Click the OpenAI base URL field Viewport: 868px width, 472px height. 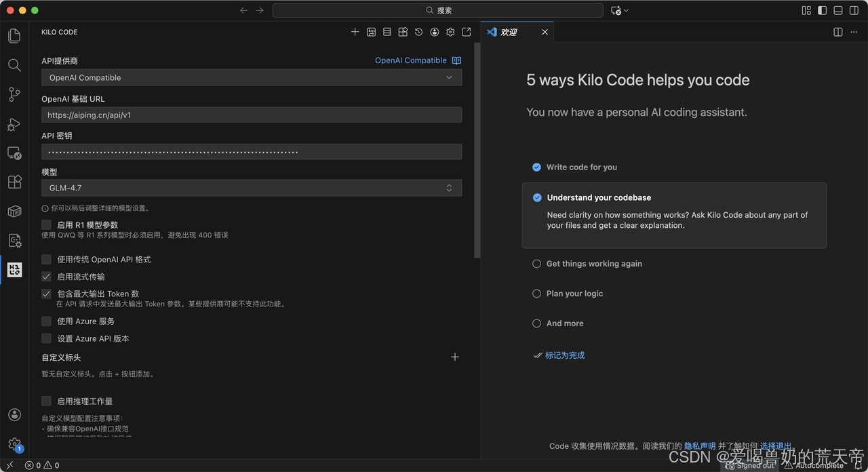(252, 115)
